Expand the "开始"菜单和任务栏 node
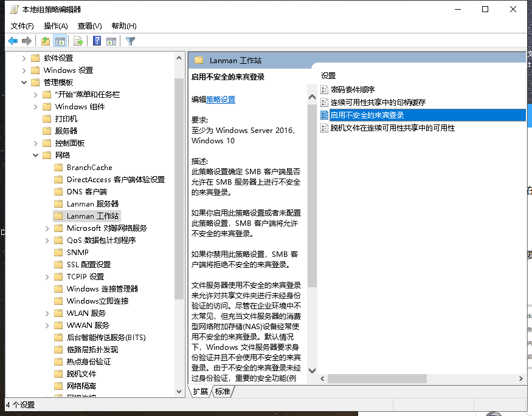This screenshot has height=416, width=532. [x=36, y=95]
